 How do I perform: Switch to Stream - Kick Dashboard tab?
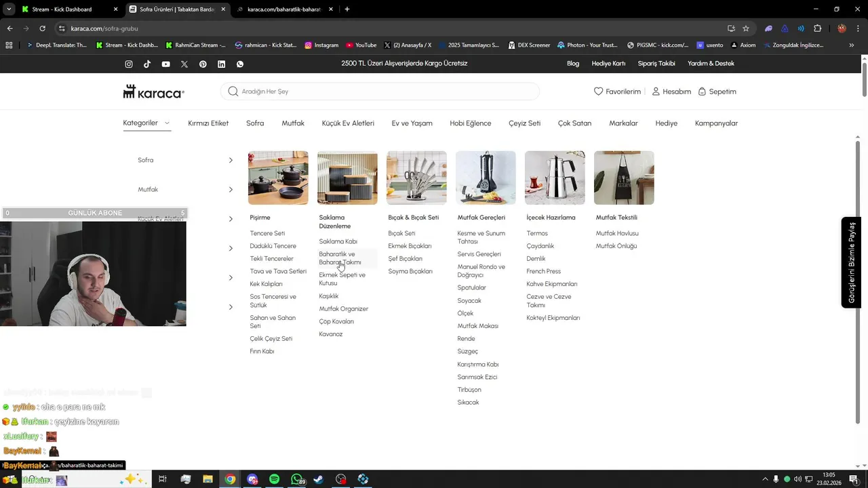click(x=68, y=9)
